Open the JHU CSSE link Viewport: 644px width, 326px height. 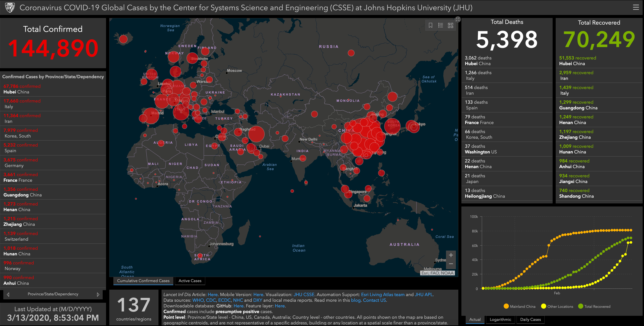click(304, 294)
